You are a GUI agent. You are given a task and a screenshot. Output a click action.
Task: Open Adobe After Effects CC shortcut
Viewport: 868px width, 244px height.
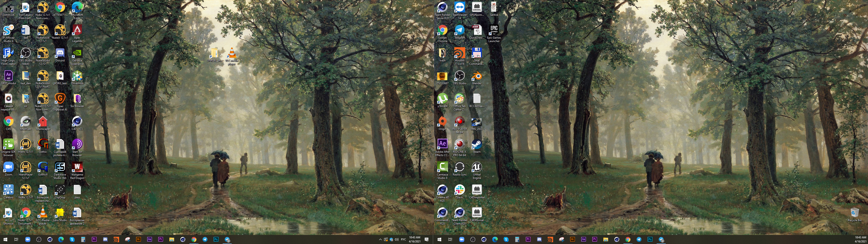[442, 148]
